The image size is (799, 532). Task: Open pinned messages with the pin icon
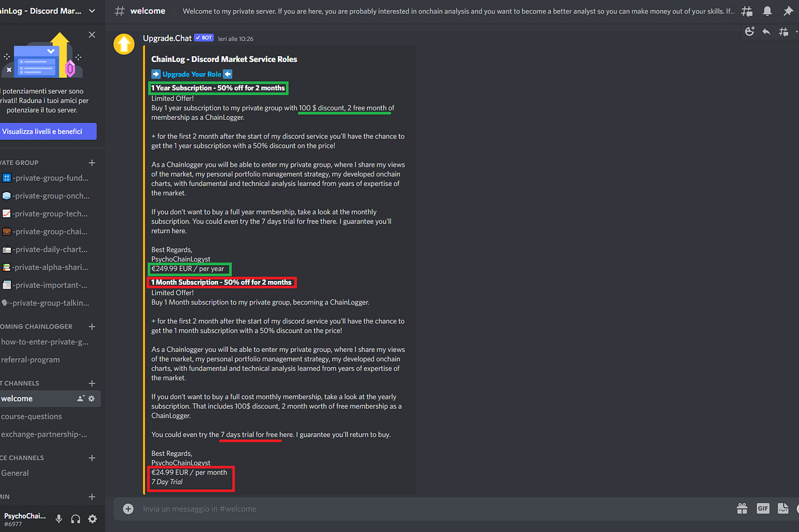coord(787,11)
